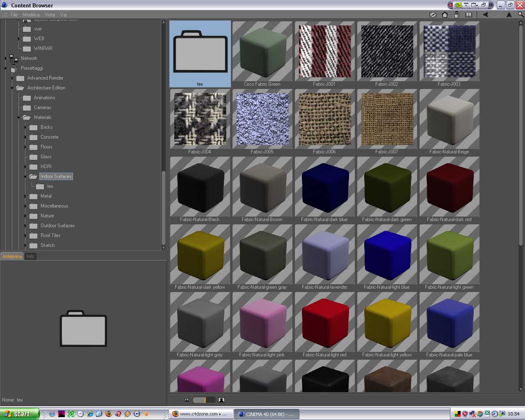525x420 pixels.
Task: Switch to the www.c4dzone.com taskbar window
Action: (x=201, y=414)
